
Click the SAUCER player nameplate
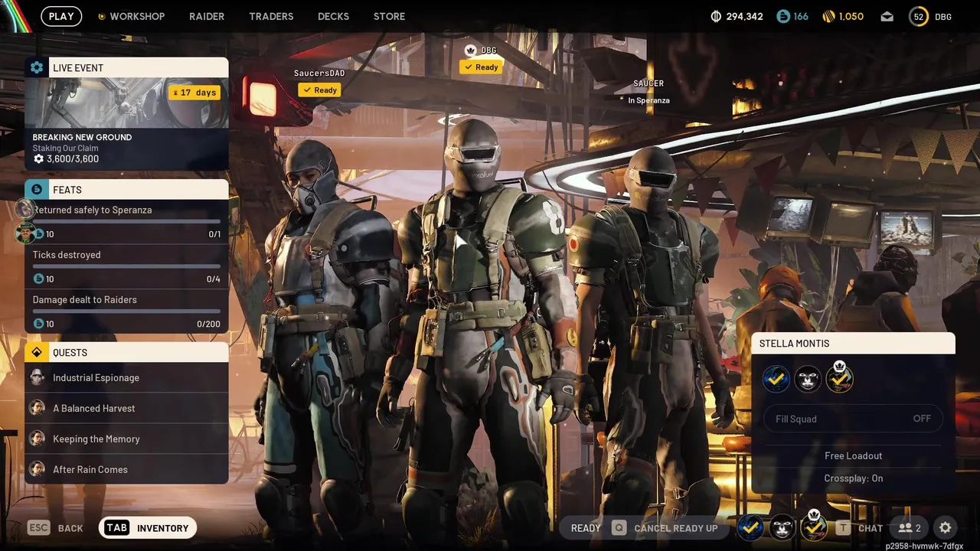pyautogui.click(x=648, y=83)
